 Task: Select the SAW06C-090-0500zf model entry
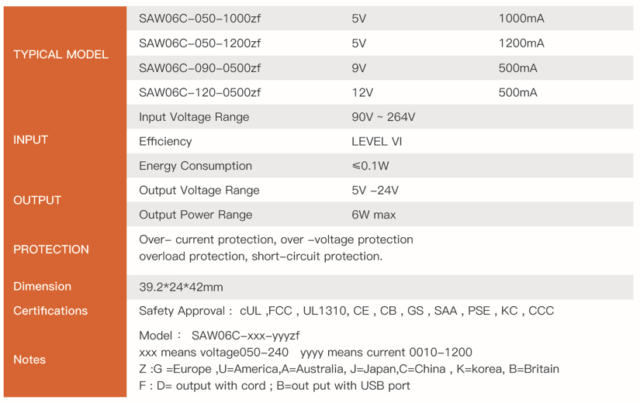(200, 68)
